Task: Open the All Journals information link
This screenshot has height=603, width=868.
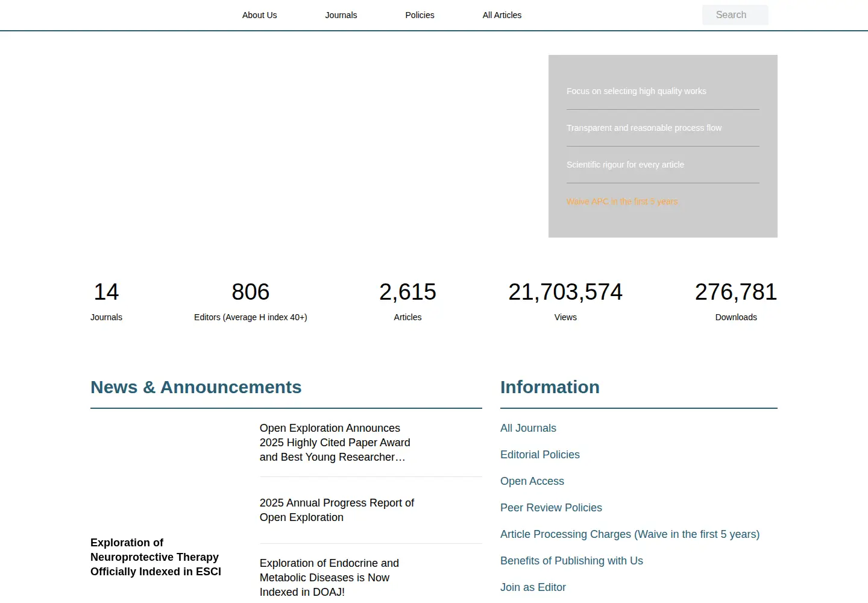Action: pyautogui.click(x=528, y=428)
